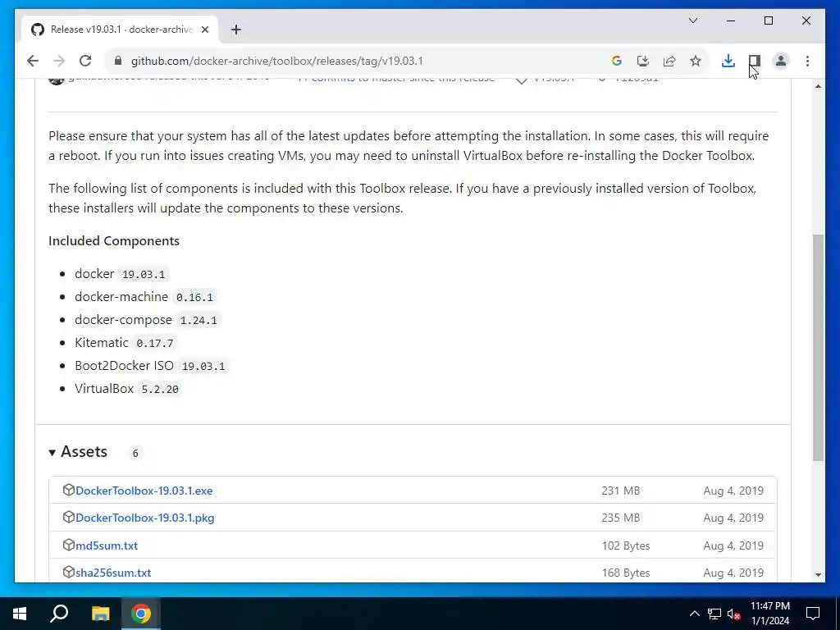Bookmark this page with the star
This screenshot has width=840, height=630.
(696, 61)
